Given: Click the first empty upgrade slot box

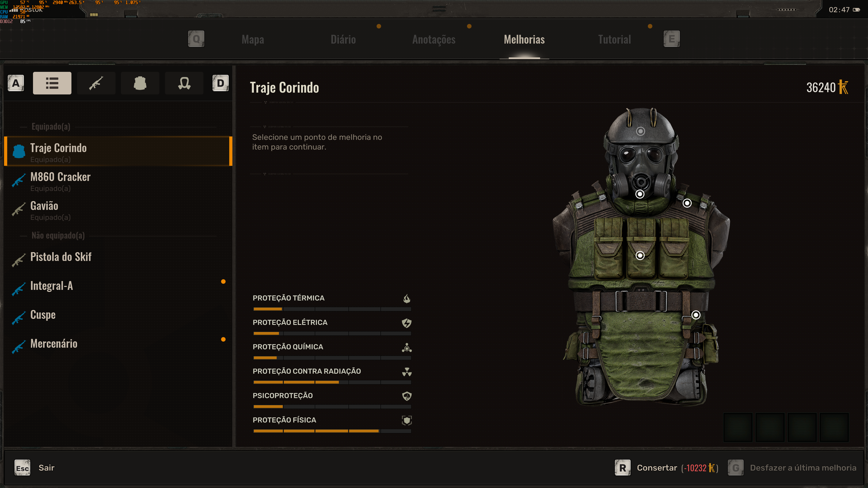Looking at the screenshot, I should click(738, 427).
